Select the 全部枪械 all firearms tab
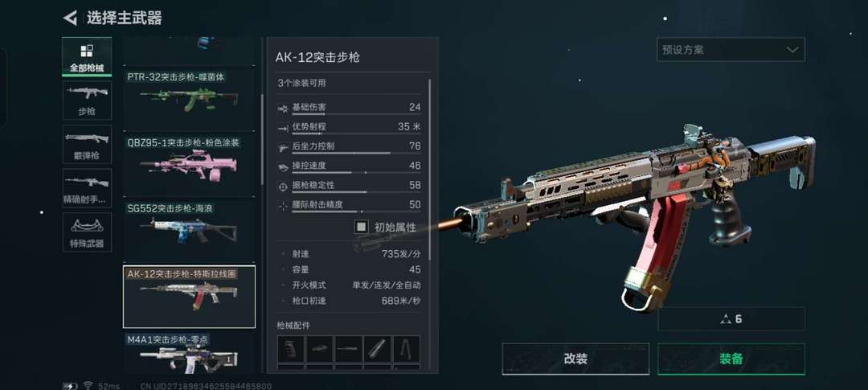Image resolution: width=868 pixels, height=390 pixels. [x=87, y=57]
